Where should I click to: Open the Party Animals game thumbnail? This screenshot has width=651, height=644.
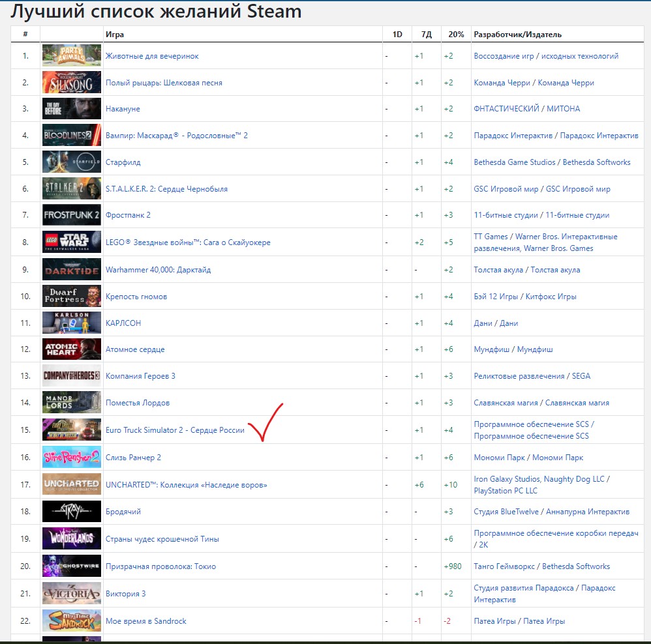(x=71, y=55)
